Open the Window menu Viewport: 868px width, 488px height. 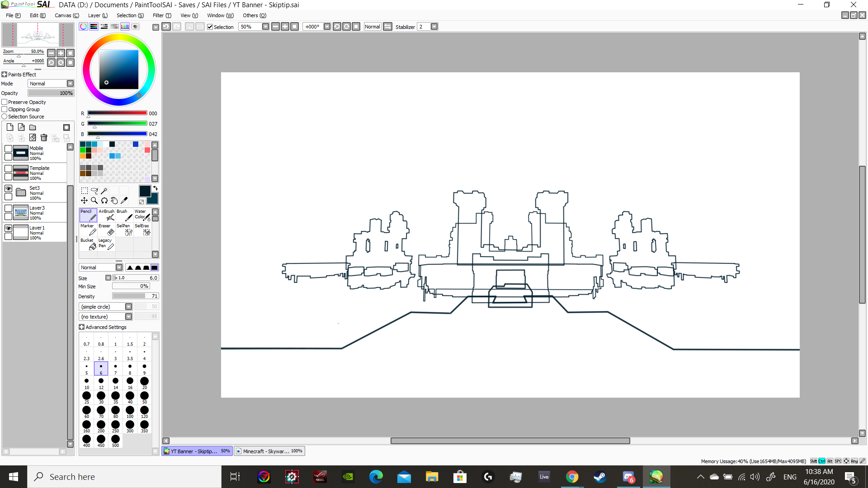coord(220,15)
